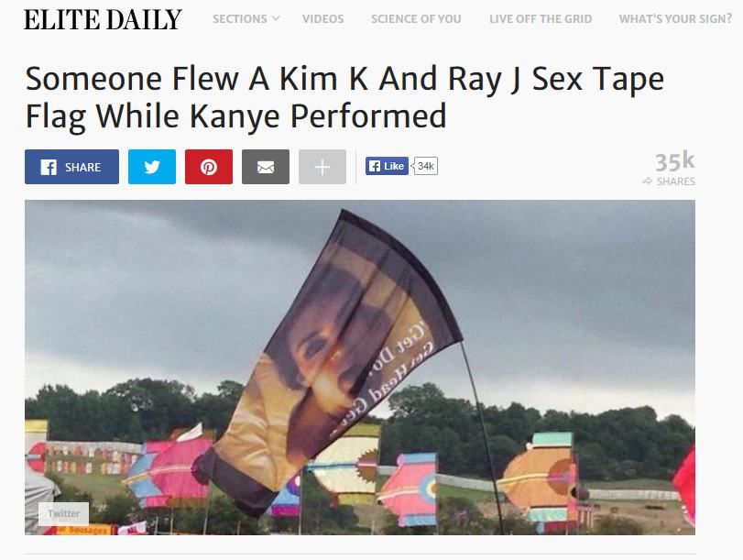Click the Twitter image credit label
This screenshot has width=743, height=560.
point(63,513)
